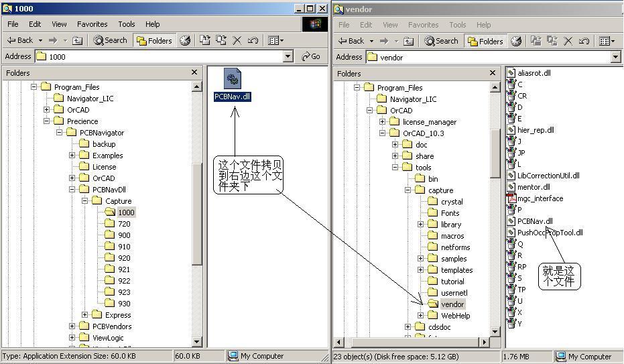Click Undo icon in 1000 window toolbar

pos(253,40)
